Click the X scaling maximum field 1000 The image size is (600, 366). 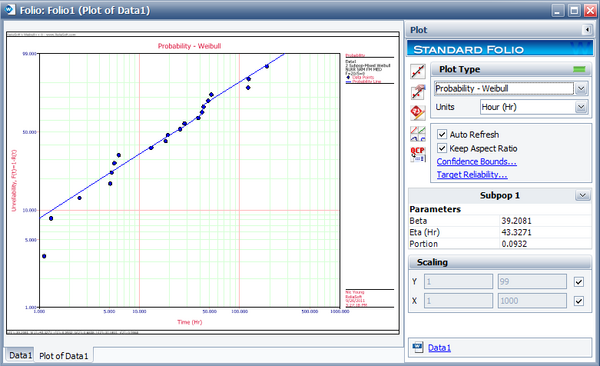pyautogui.click(x=532, y=301)
